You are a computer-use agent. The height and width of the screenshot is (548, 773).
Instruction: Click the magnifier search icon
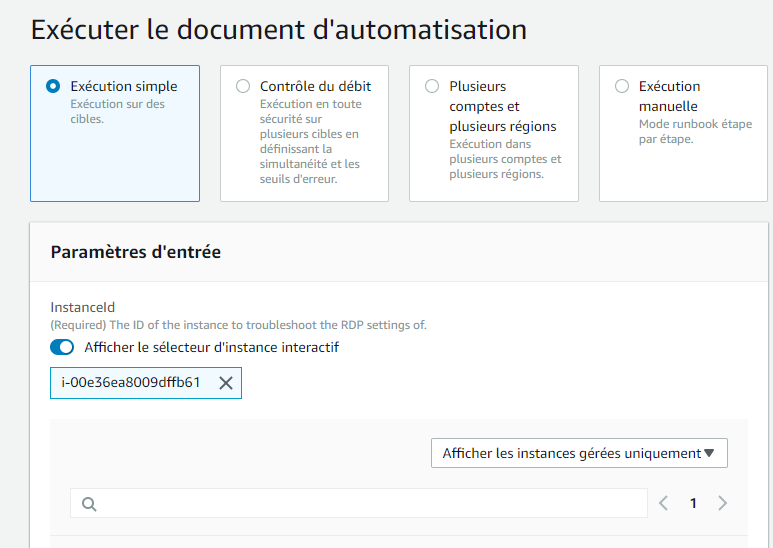click(x=89, y=504)
